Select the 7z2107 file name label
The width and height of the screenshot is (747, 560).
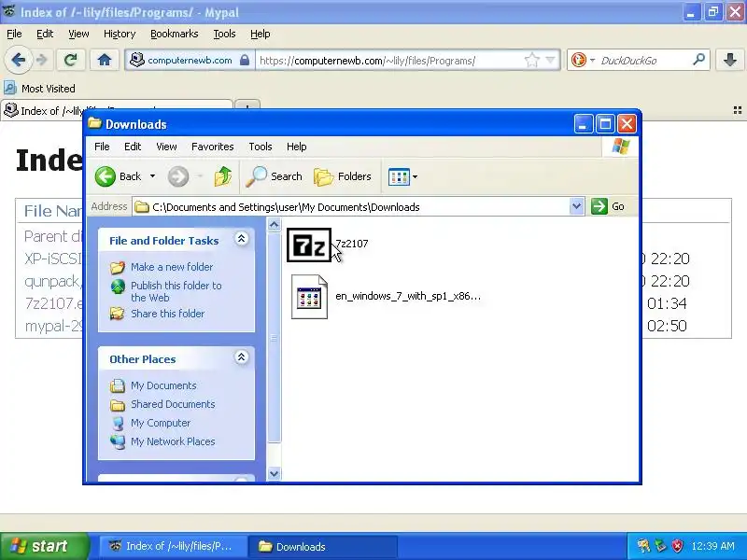(x=352, y=244)
